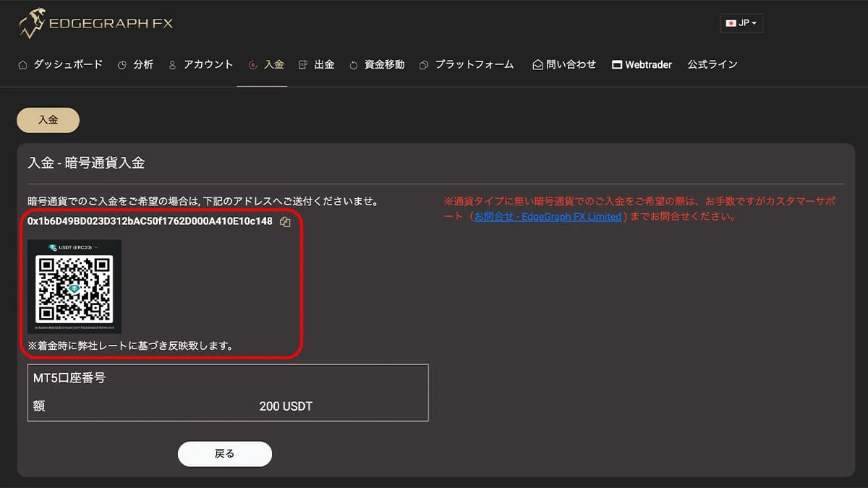Open the JP language dropdown
This screenshot has width=868, height=488.
pos(741,23)
